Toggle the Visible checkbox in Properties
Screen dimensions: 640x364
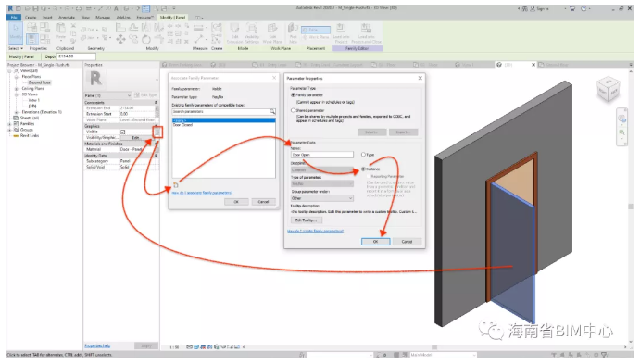(122, 132)
